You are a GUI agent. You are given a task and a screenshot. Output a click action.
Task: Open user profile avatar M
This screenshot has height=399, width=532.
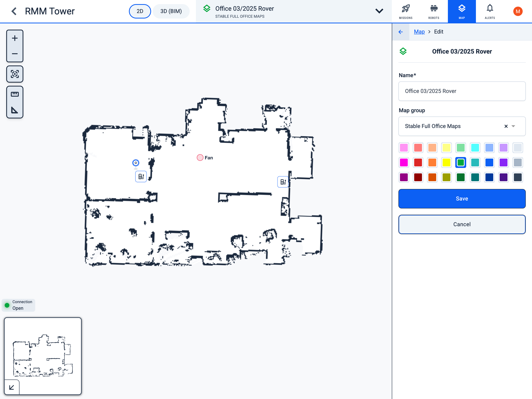(518, 11)
